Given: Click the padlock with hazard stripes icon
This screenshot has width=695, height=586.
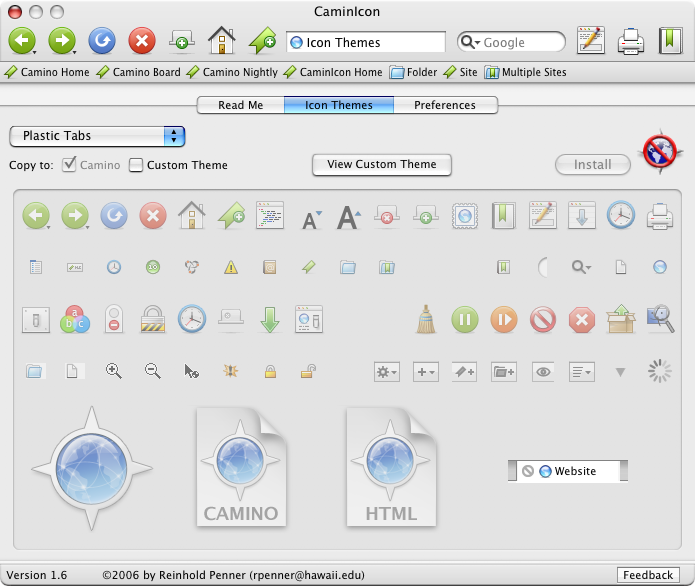Looking at the screenshot, I should [x=153, y=319].
